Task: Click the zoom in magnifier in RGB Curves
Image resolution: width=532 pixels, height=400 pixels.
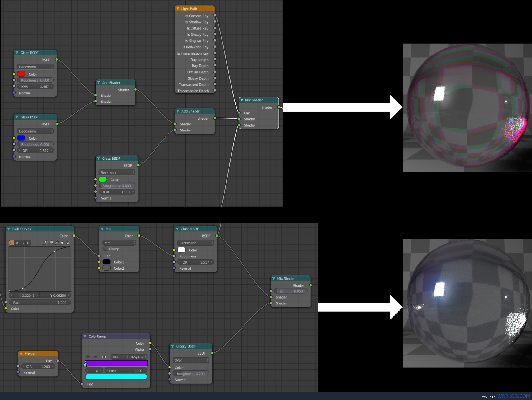Action: [46, 243]
